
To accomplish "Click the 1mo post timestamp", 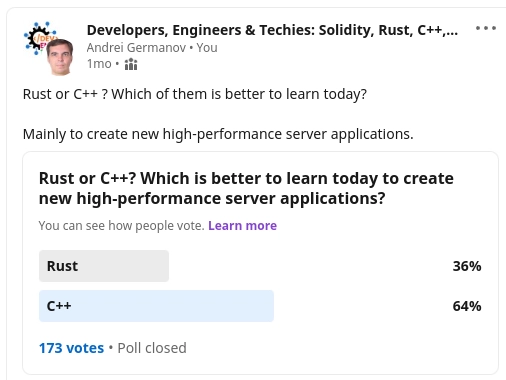I will [99, 64].
